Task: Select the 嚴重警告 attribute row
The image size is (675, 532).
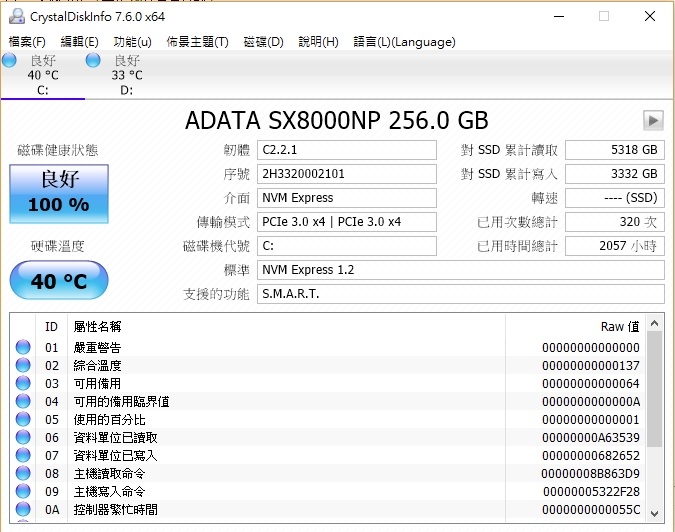Action: tap(327, 347)
